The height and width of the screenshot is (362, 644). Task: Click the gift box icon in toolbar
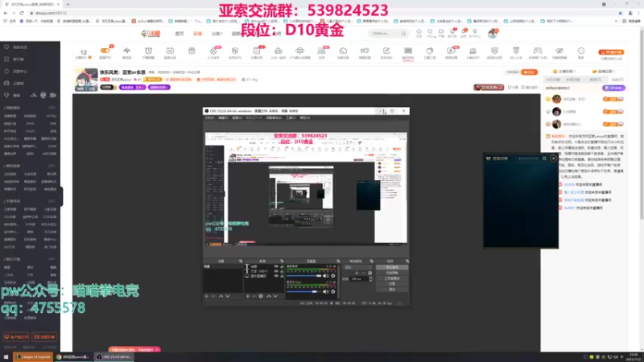[x=192, y=51]
